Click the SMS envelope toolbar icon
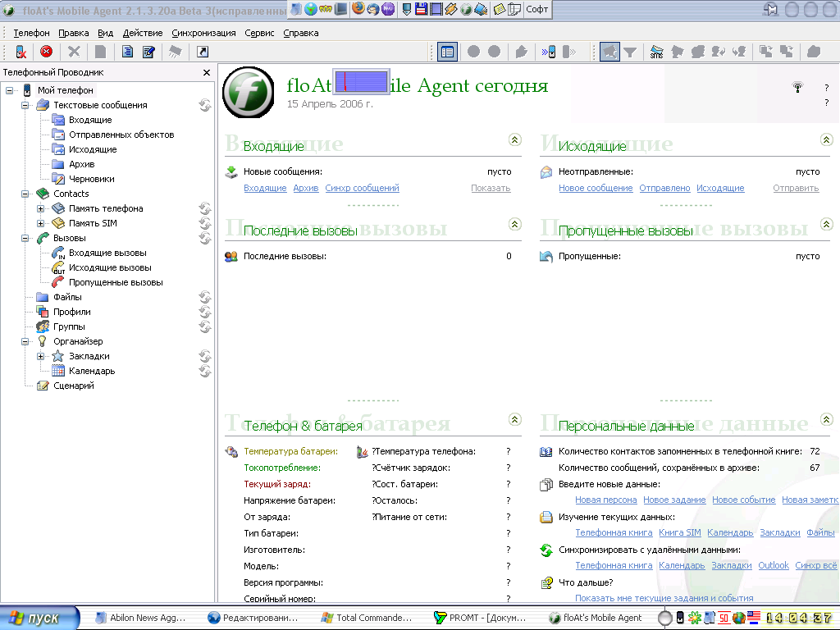This screenshot has height=630, width=840. pyautogui.click(x=656, y=52)
